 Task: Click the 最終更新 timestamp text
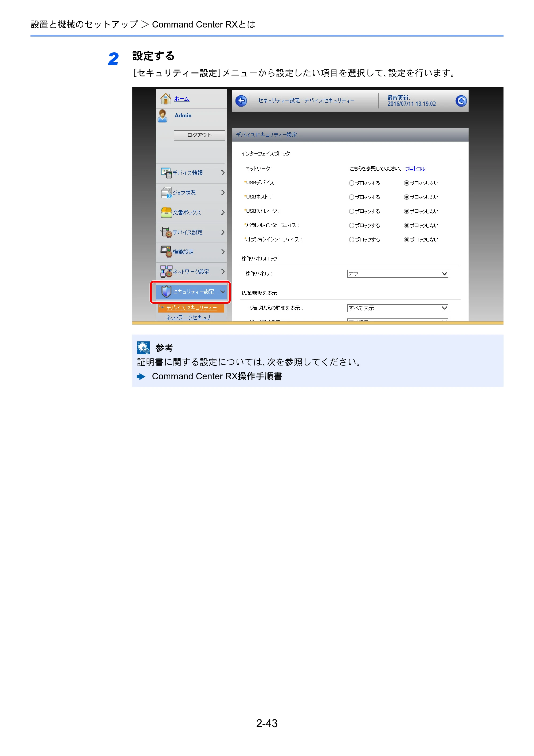pyautogui.click(x=411, y=101)
